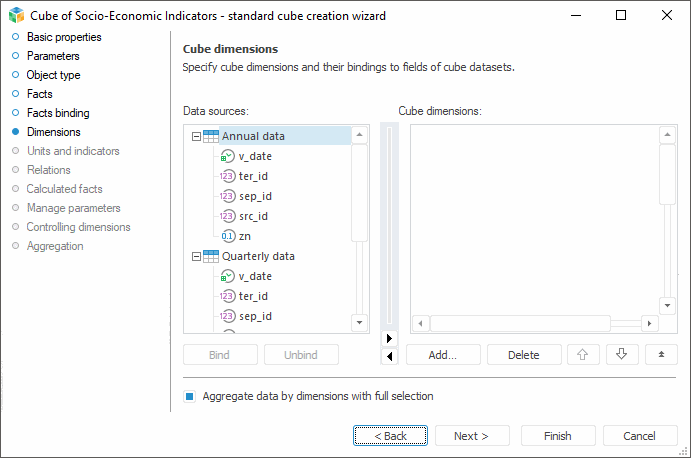Collapse the Quarterly data tree node

tap(196, 256)
